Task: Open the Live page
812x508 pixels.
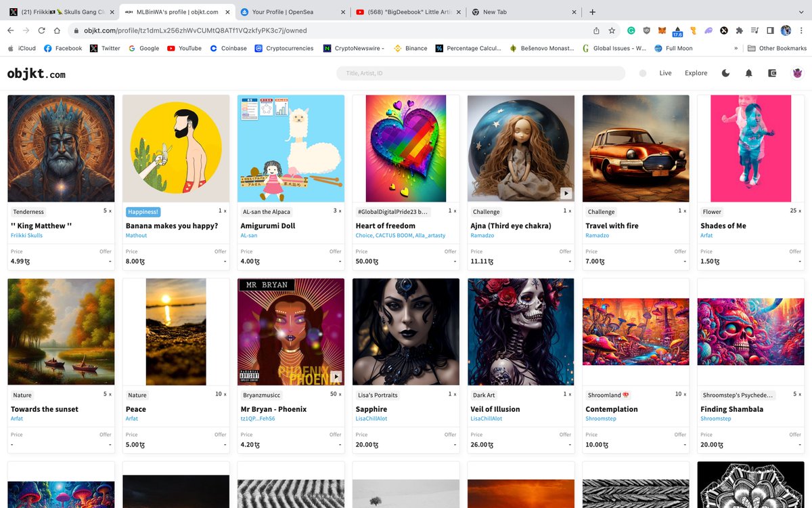Action: coord(665,73)
